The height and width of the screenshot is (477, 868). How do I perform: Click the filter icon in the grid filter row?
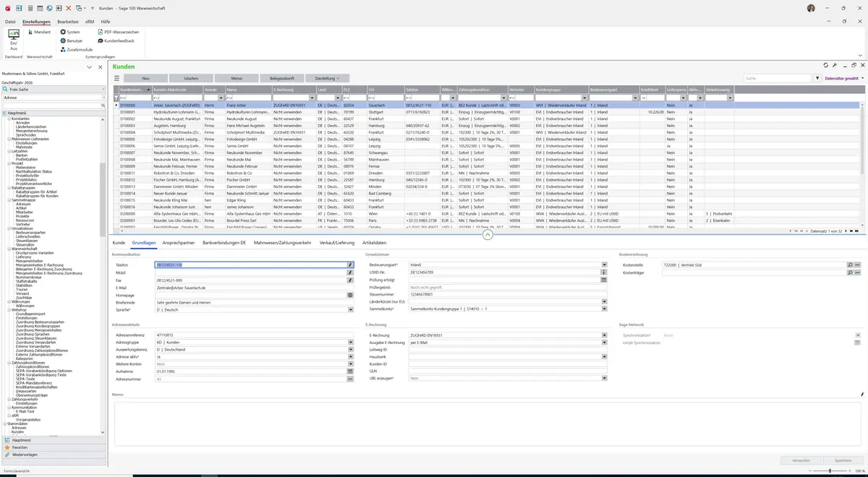[x=116, y=97]
